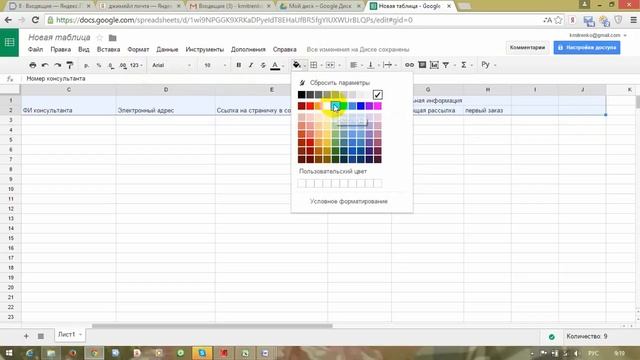Insert a chart using the toolbar icon
Screen dimensions: 640x360
pyautogui.click(x=434, y=65)
